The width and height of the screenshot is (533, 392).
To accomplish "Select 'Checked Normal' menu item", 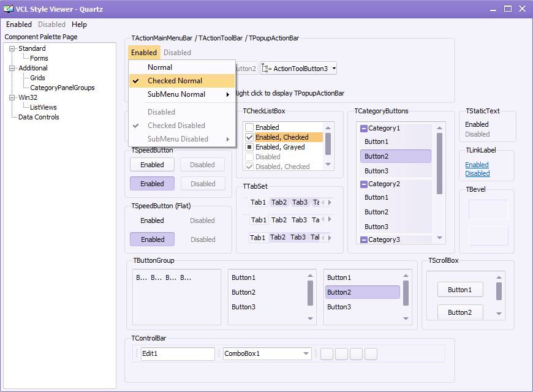I will coord(182,81).
